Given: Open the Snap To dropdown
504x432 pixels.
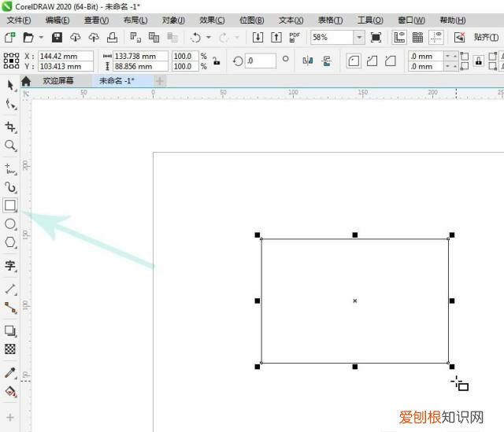Looking at the screenshot, I should pyautogui.click(x=487, y=37).
